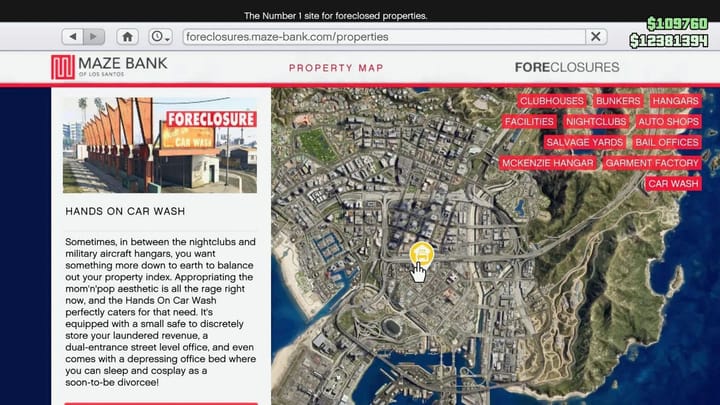This screenshot has width=720, height=405.
Task: Show Nightclubs on the property map
Action: click(595, 122)
